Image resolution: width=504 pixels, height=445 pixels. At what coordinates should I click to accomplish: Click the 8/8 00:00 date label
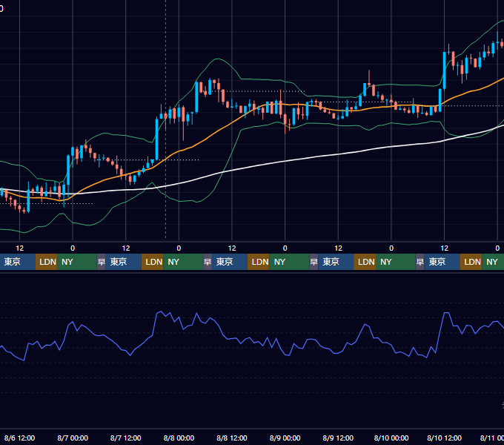[179, 438]
